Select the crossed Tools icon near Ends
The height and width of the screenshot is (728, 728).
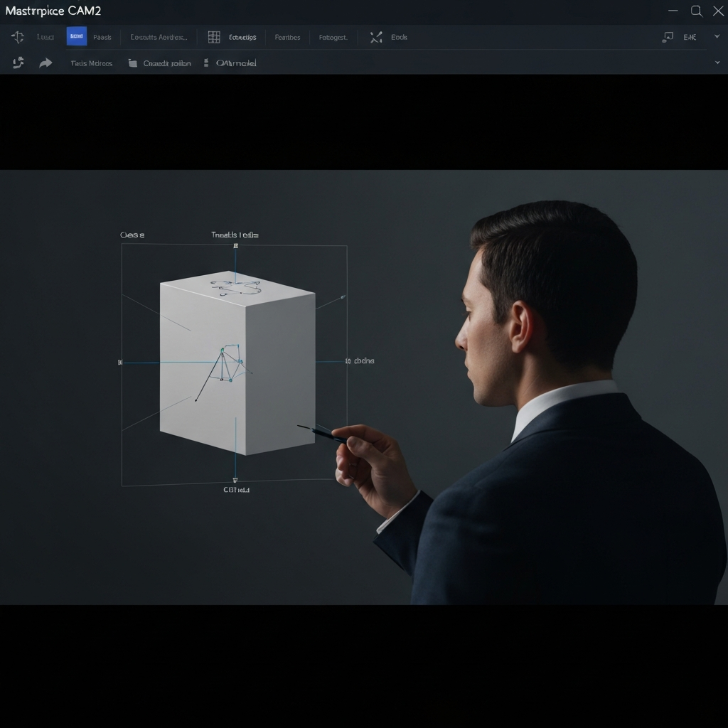(376, 36)
